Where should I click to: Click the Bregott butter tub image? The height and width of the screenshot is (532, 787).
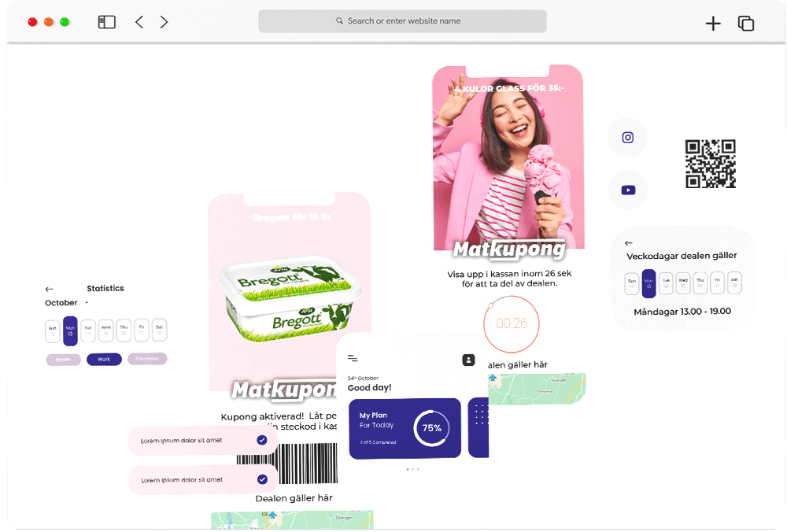290,298
